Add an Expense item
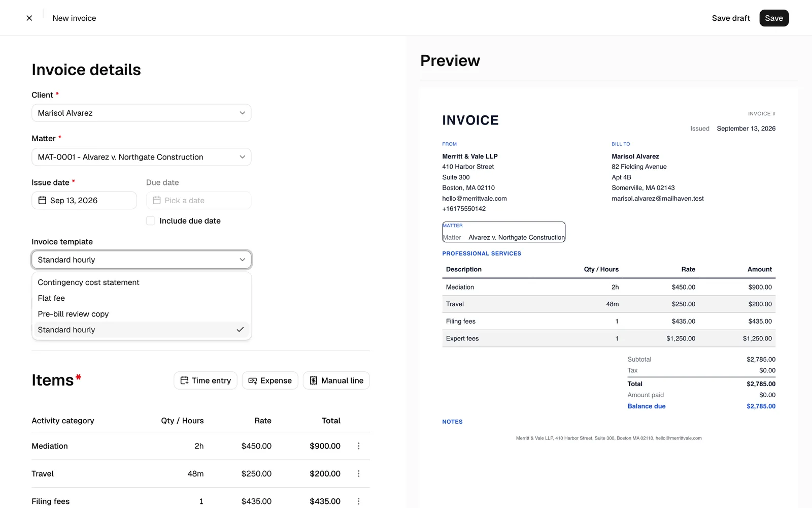The image size is (812, 508). tap(270, 380)
